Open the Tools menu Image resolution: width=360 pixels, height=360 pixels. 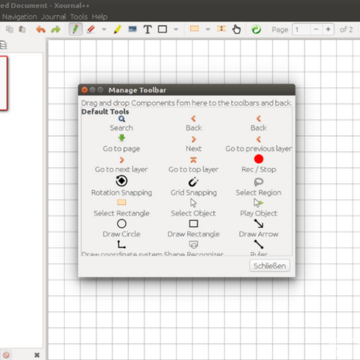(x=79, y=17)
